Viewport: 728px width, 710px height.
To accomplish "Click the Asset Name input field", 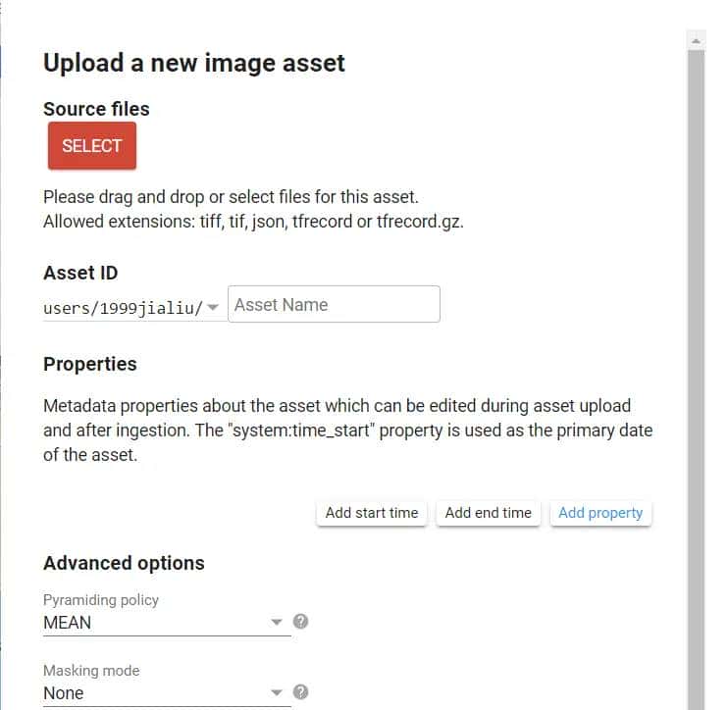I will point(334,305).
